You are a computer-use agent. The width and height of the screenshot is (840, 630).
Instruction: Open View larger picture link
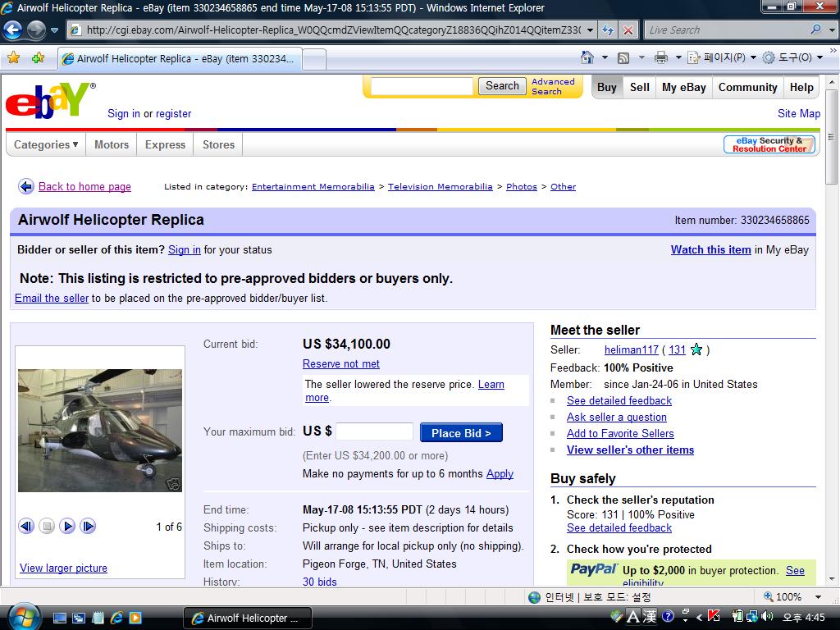63,568
